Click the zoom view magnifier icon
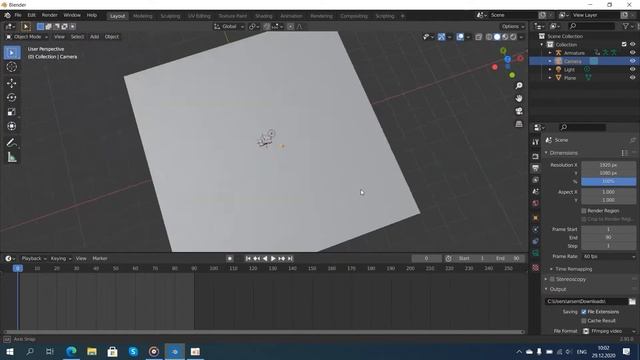The width and height of the screenshot is (640, 360). (x=519, y=86)
